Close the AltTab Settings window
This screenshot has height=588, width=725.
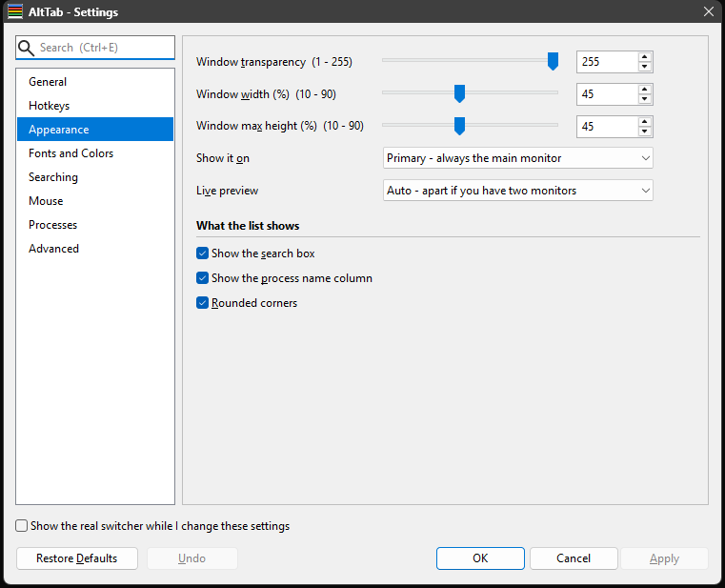coord(709,11)
